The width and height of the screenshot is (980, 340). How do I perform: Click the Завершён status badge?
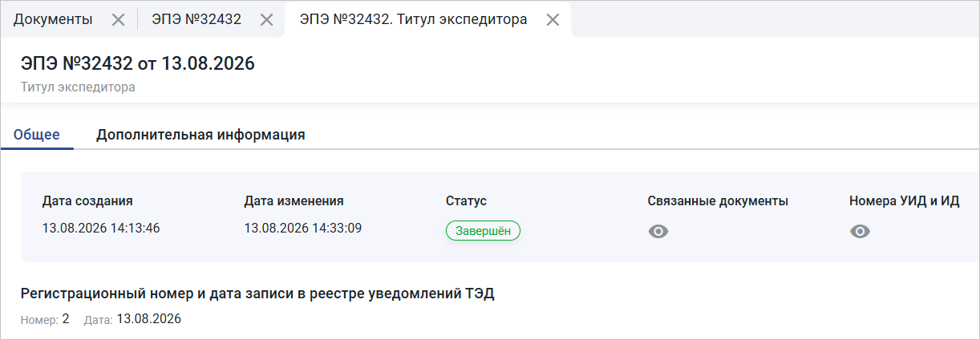(484, 231)
